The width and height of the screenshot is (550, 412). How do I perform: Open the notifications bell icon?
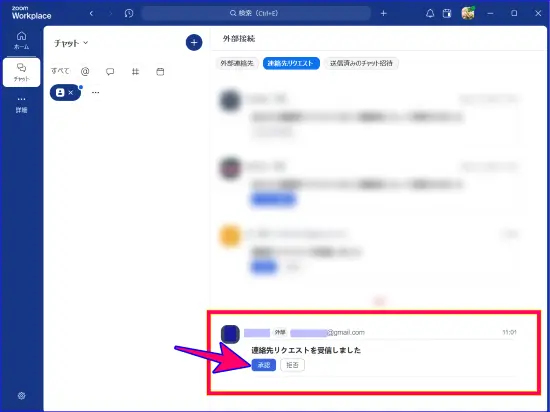(430, 13)
